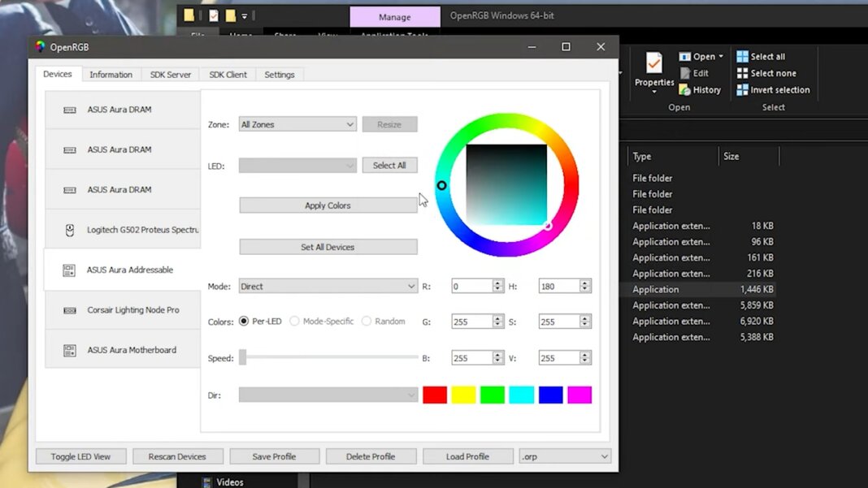Pick the red color swatch
This screenshot has height=488, width=868.
pos(435,395)
